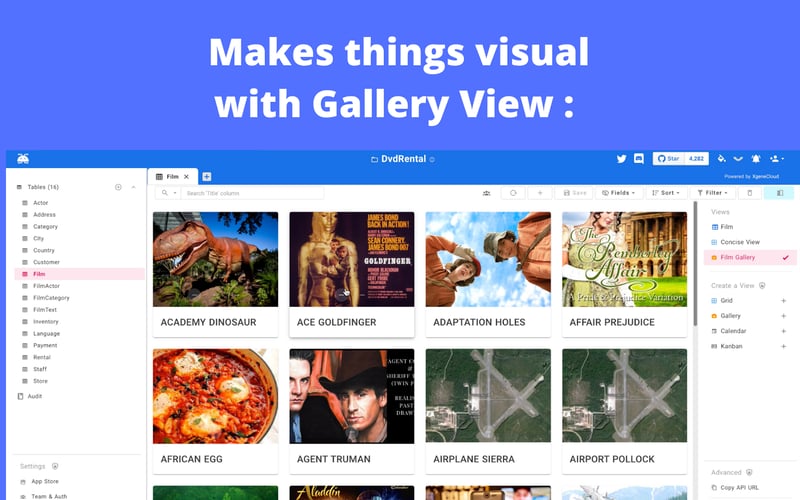Open the Inventory table

(45, 322)
